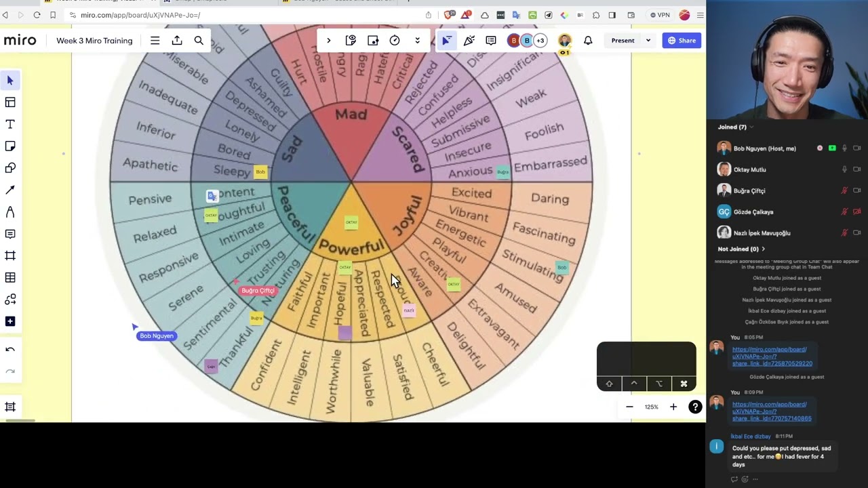
Task: Open the browser sidebar panel icon
Action: 612,15
